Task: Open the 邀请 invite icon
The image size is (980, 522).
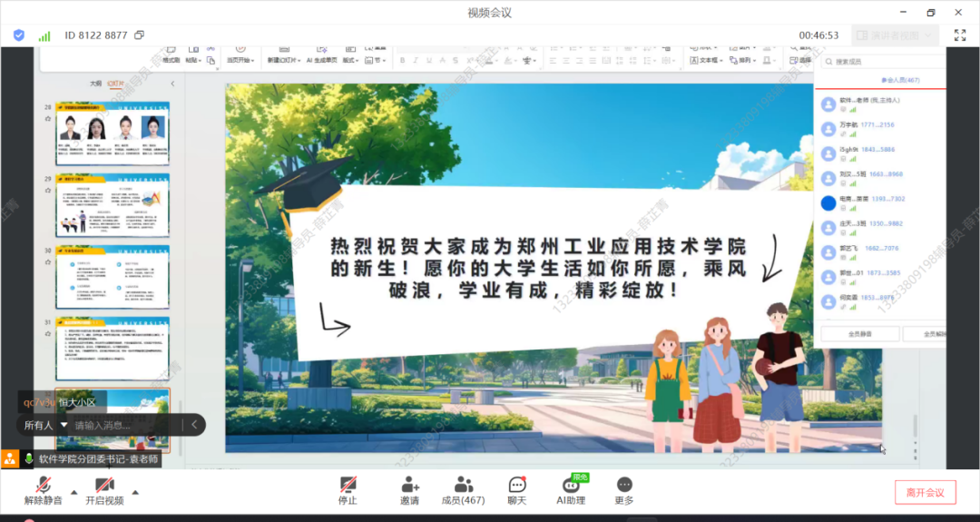Action: tap(409, 490)
